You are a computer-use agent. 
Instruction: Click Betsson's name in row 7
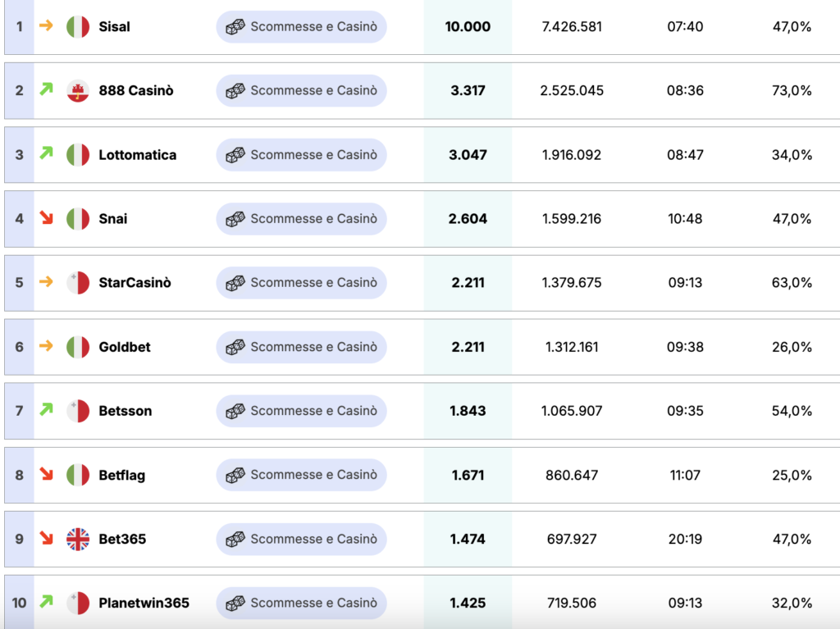click(125, 410)
